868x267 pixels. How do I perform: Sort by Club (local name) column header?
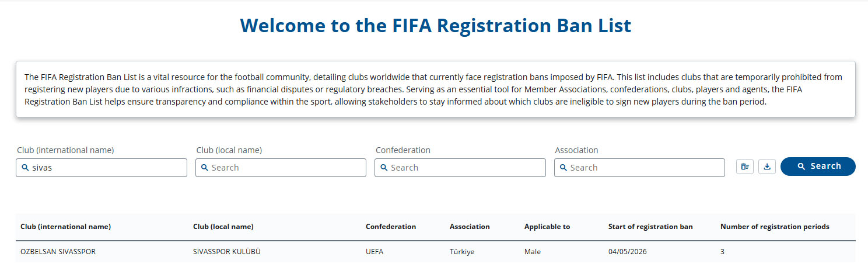(x=223, y=227)
